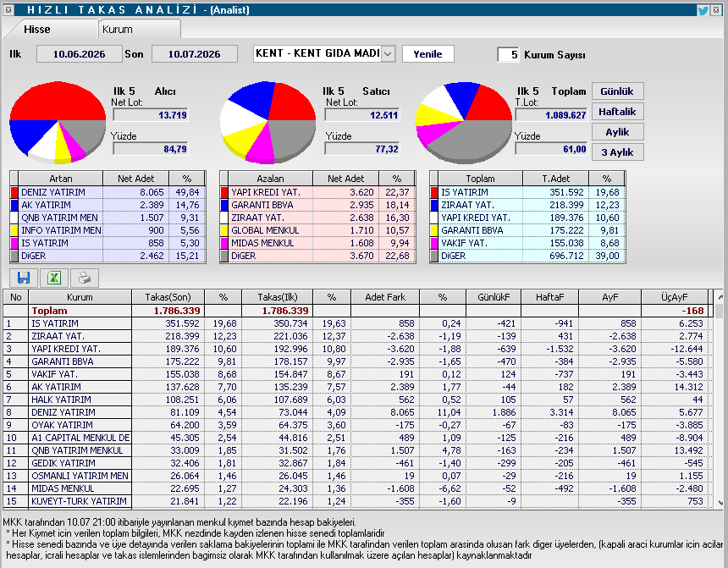Viewport: 728px width, 568px height.
Task: Click the scroll-up arrow of the table scrollbar
Action: (720, 297)
